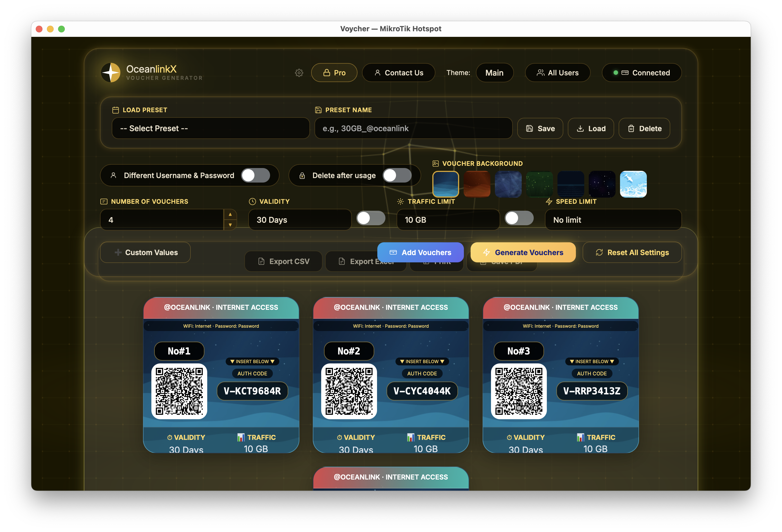Click the floppy disk Save preset button
This screenshot has height=532, width=782.
(x=540, y=128)
